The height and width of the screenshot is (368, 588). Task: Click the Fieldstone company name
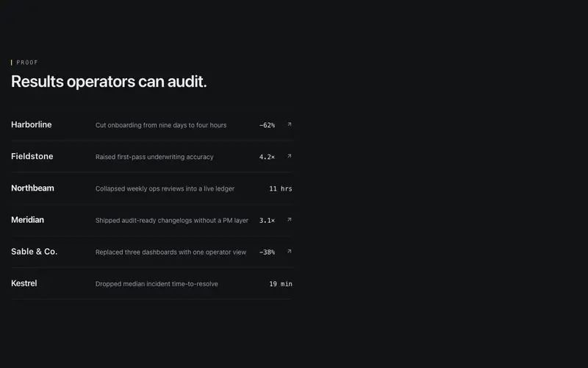[x=32, y=156]
